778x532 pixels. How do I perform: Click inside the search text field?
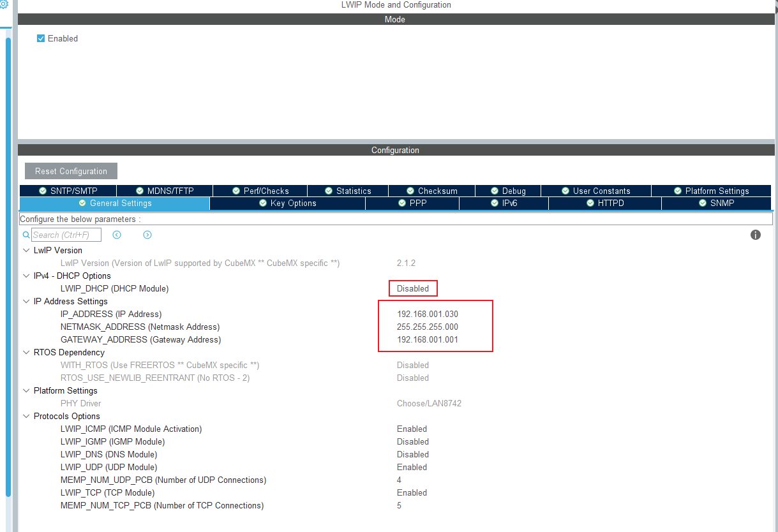(x=66, y=235)
